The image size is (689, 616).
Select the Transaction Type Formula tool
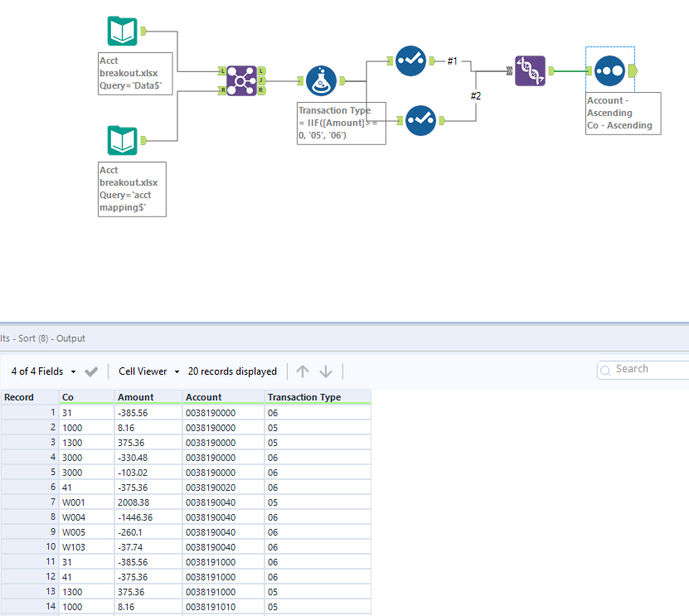click(x=322, y=80)
